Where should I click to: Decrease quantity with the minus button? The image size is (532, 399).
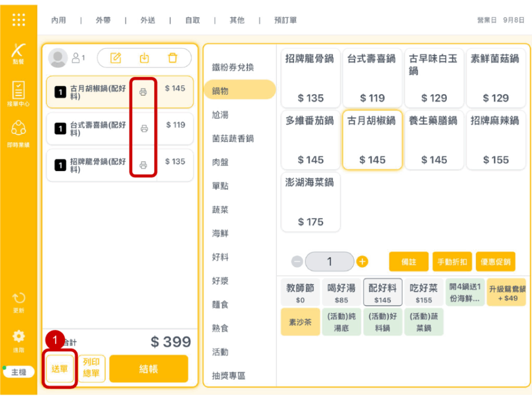pos(297,262)
